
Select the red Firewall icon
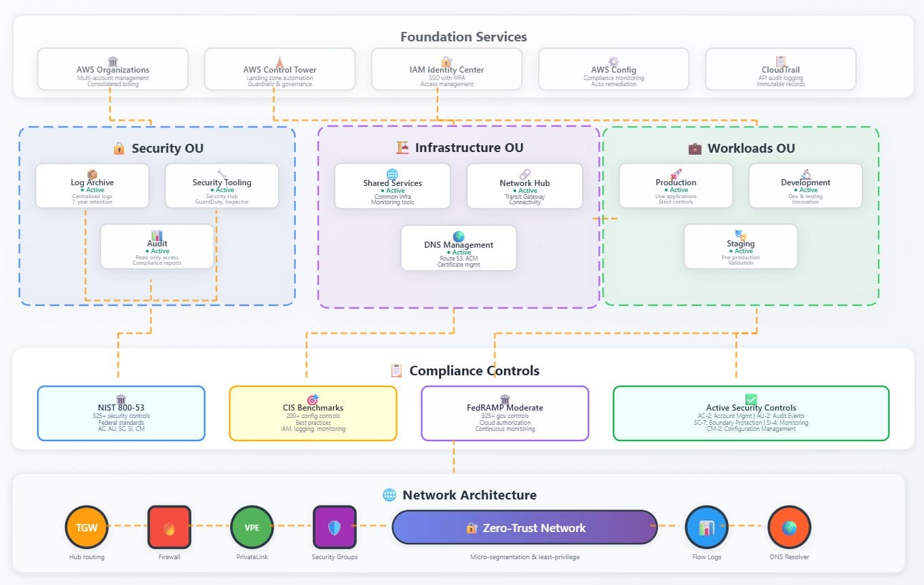pyautogui.click(x=169, y=527)
